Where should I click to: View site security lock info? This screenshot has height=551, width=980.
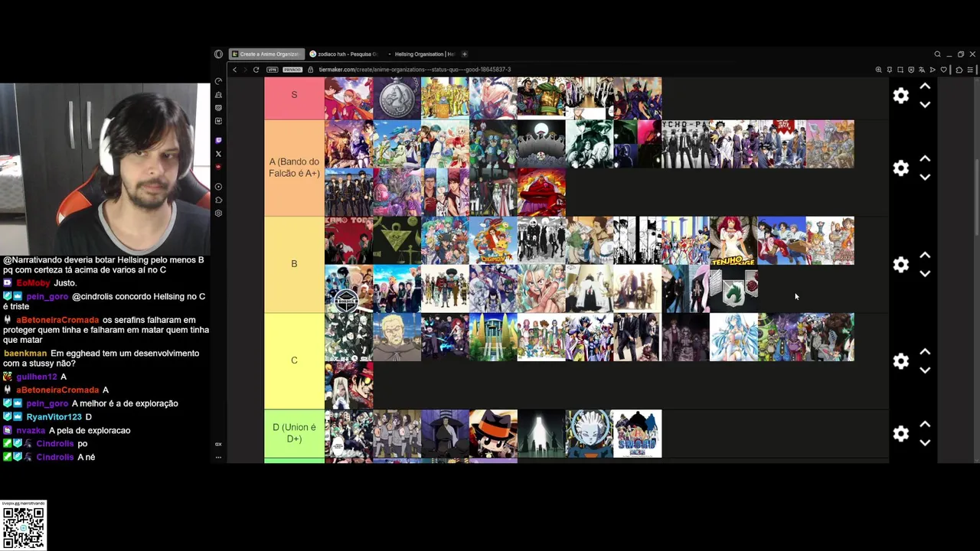(x=311, y=70)
